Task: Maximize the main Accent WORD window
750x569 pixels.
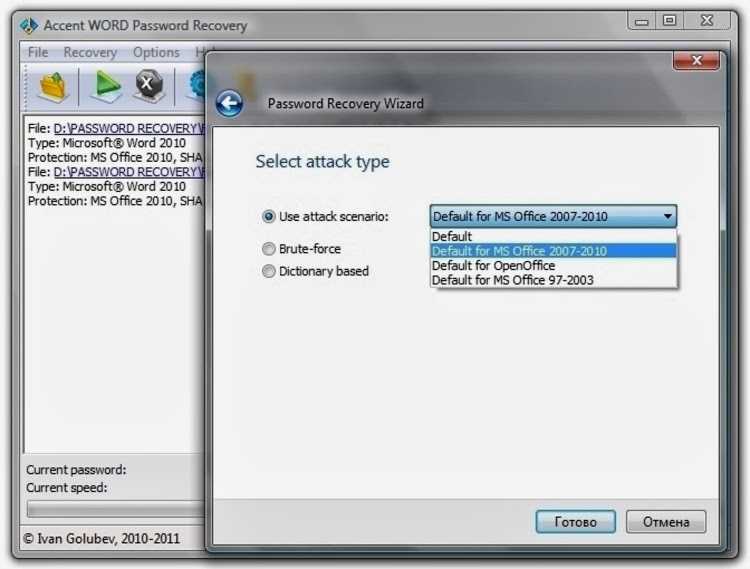Action: tap(669, 21)
